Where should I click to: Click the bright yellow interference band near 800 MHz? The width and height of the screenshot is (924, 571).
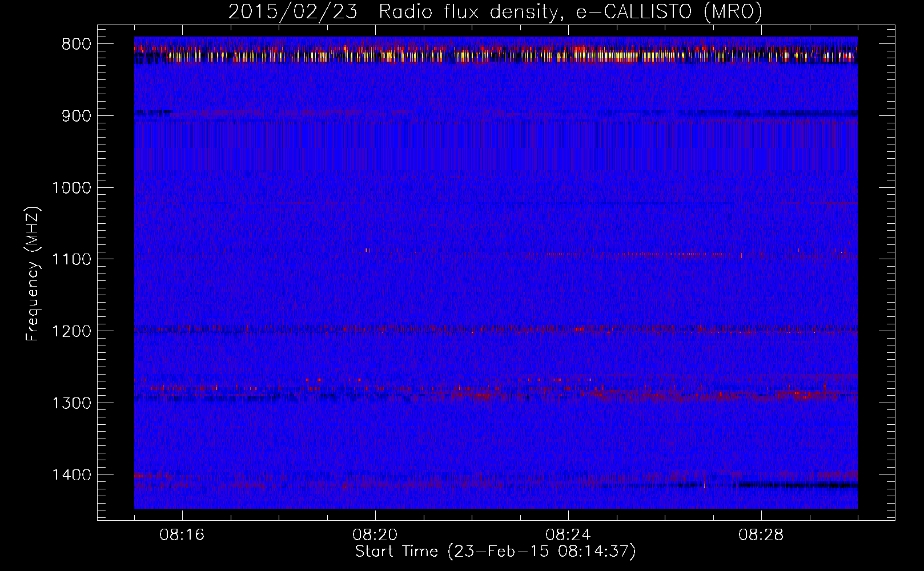[496, 56]
